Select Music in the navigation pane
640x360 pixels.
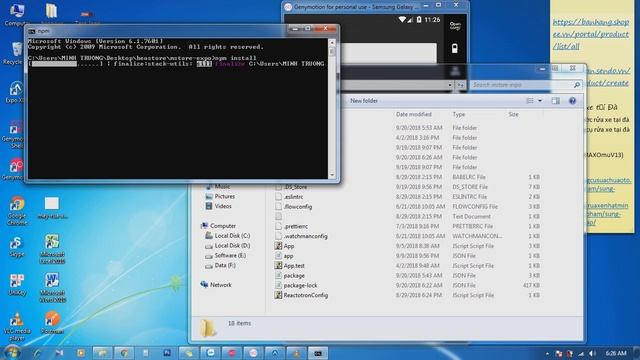(x=222, y=187)
